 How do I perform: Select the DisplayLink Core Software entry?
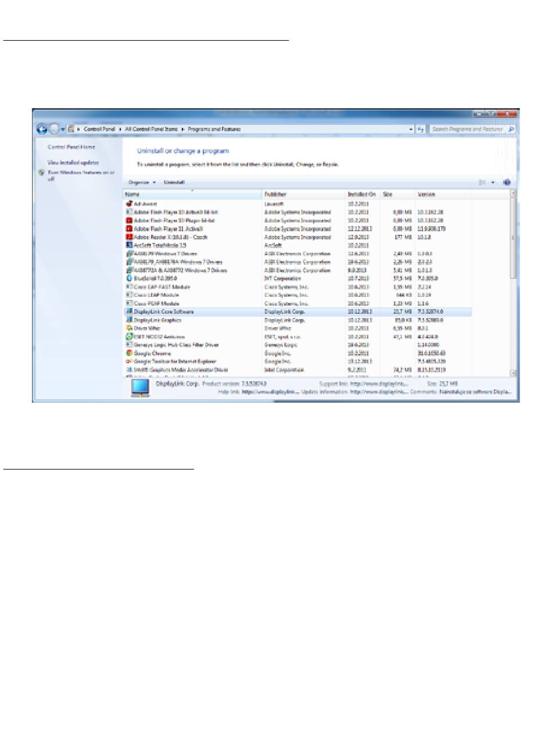(297, 311)
